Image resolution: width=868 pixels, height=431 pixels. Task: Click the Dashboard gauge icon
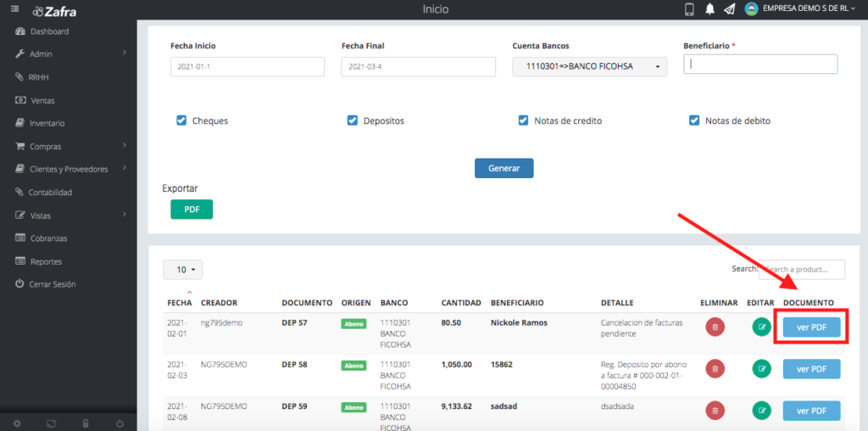(x=20, y=31)
